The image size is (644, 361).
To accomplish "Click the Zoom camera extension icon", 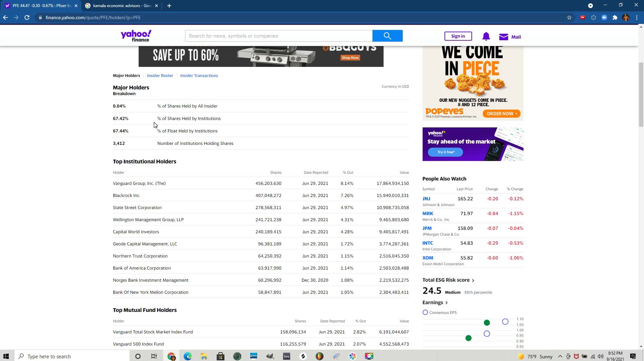I will click(x=604, y=17).
